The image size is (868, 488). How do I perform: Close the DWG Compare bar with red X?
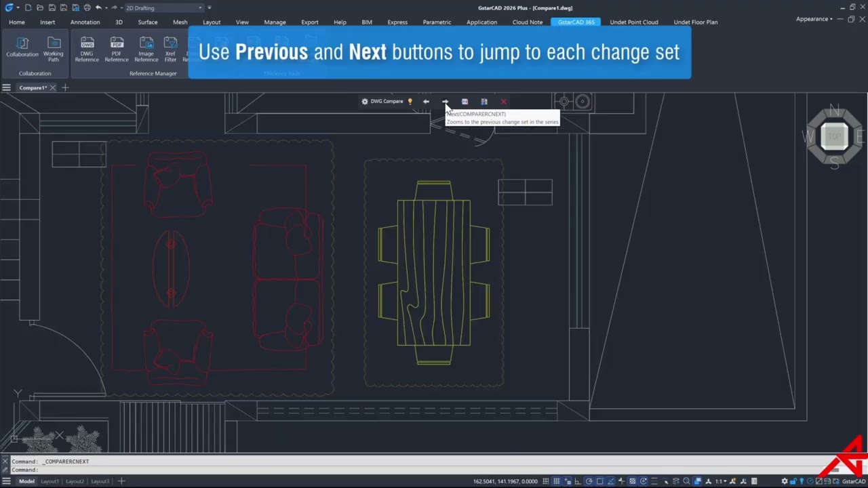tap(503, 102)
